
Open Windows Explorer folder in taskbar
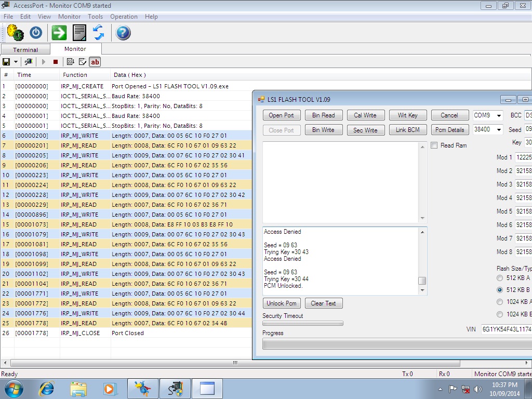coord(78,389)
